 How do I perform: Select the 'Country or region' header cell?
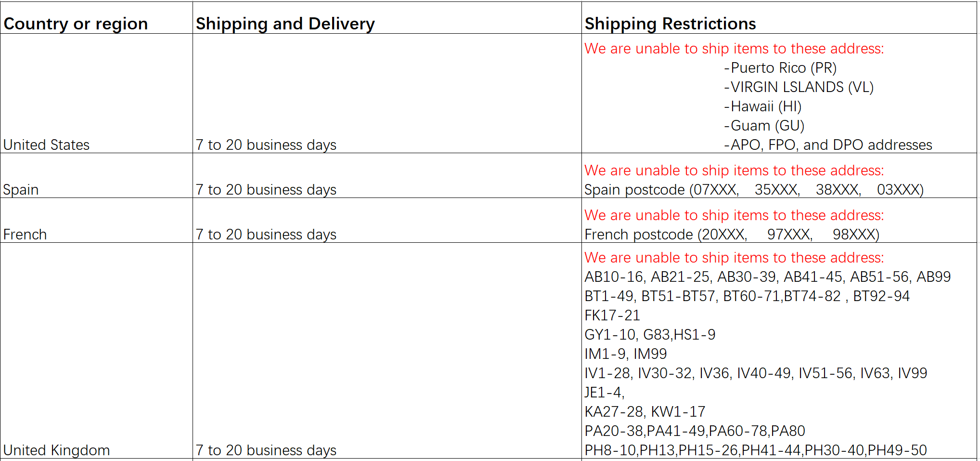pyautogui.click(x=96, y=18)
